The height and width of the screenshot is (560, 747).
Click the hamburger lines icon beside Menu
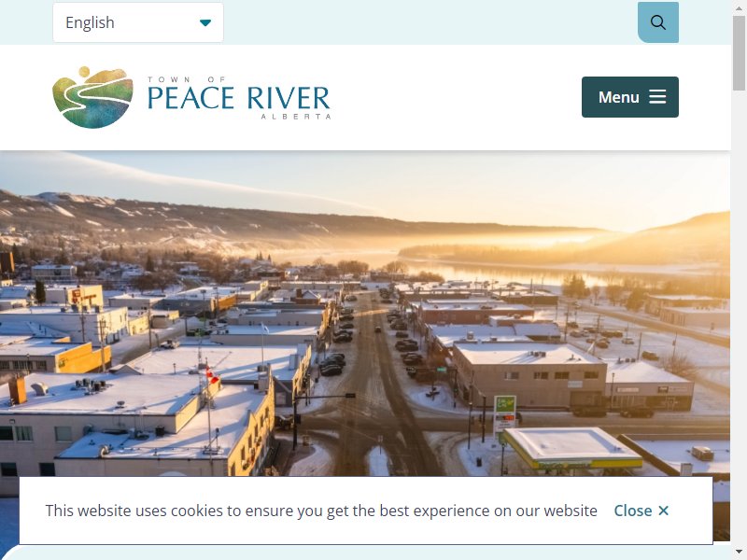(657, 97)
